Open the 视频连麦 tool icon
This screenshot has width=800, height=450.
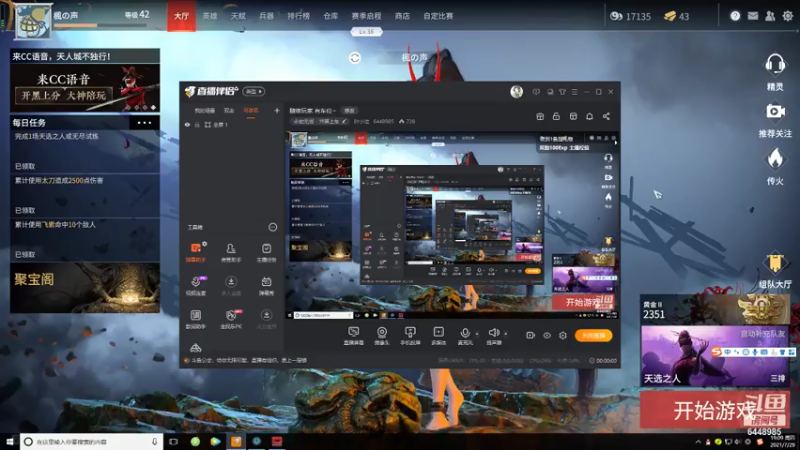coord(195,286)
